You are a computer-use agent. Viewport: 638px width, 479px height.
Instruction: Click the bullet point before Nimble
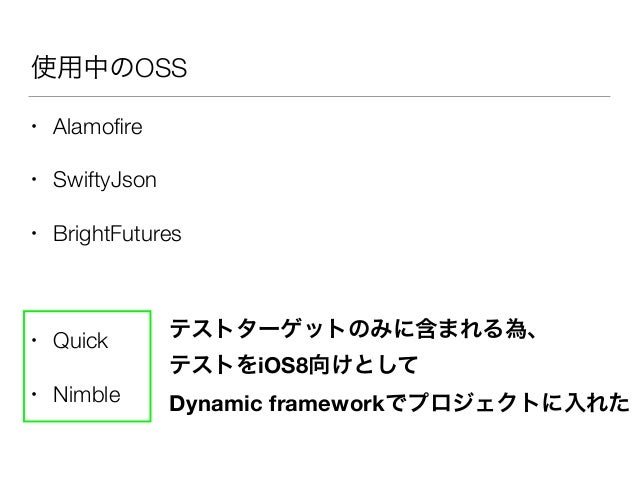pyautogui.click(x=34, y=394)
